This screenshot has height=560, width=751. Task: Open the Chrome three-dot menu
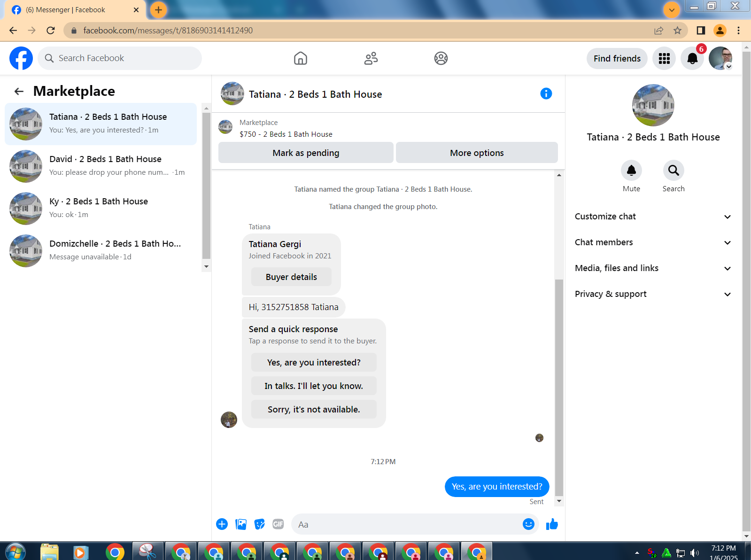point(739,31)
